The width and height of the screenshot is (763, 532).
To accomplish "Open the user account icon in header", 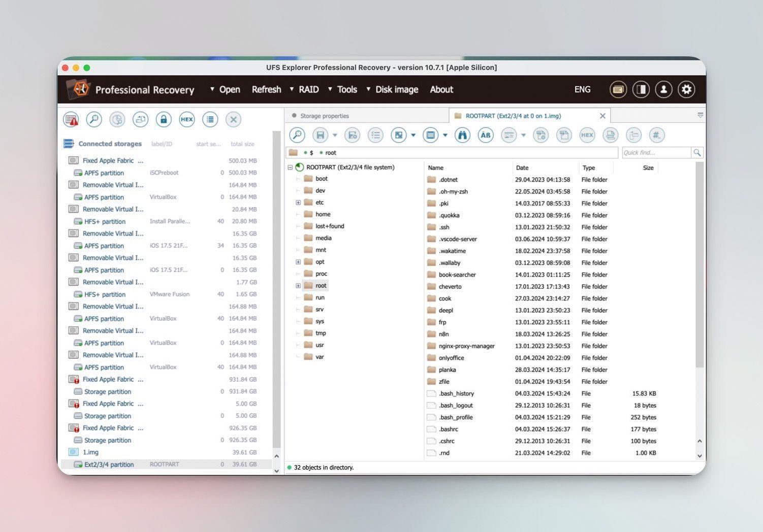I will coord(663,89).
